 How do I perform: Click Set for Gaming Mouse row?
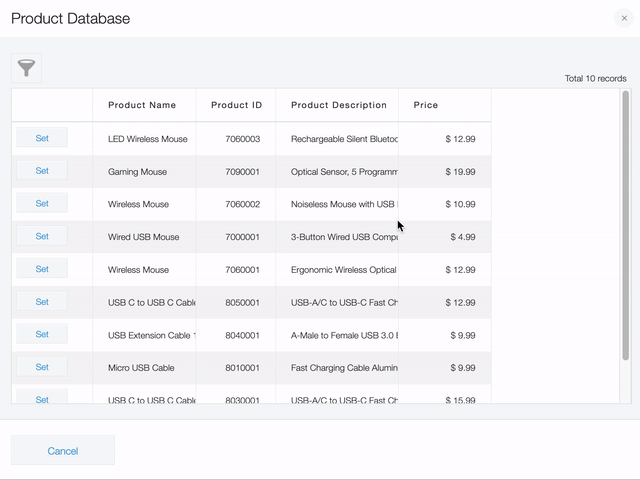pyautogui.click(x=42, y=171)
